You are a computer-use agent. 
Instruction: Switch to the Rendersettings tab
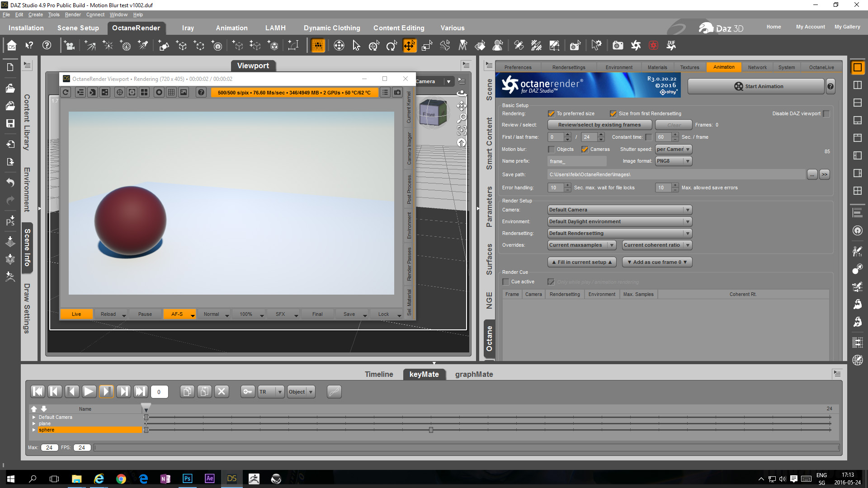[568, 67]
